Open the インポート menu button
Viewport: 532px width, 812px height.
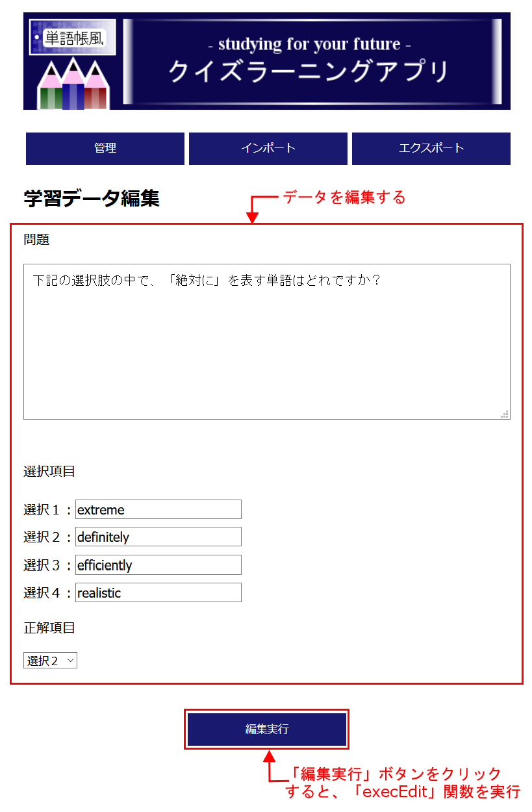click(x=268, y=149)
